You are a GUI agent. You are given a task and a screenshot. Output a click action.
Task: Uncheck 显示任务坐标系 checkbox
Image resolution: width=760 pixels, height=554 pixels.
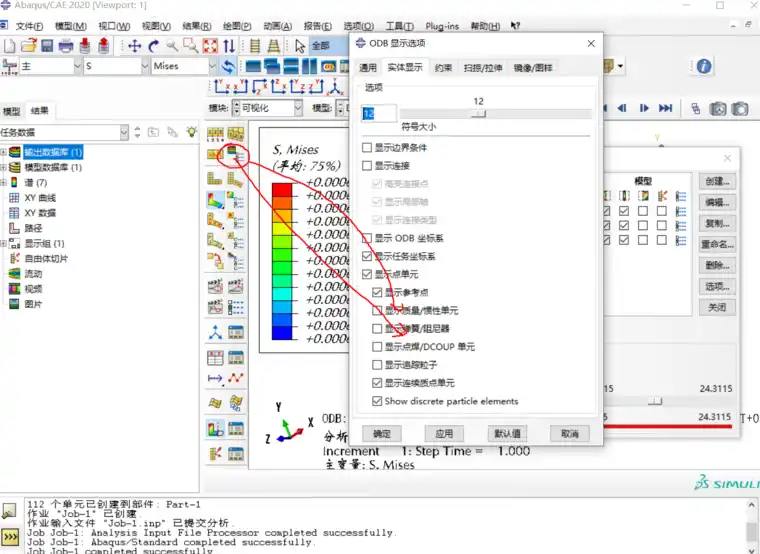[367, 256]
